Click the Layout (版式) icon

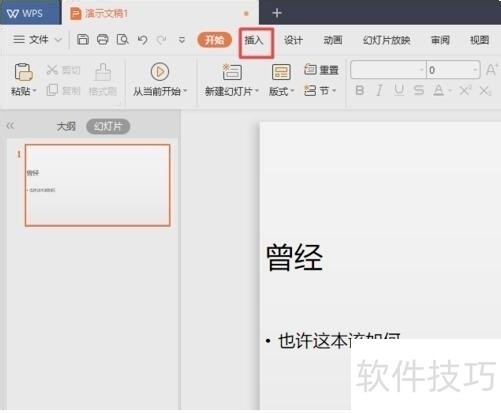point(281,72)
